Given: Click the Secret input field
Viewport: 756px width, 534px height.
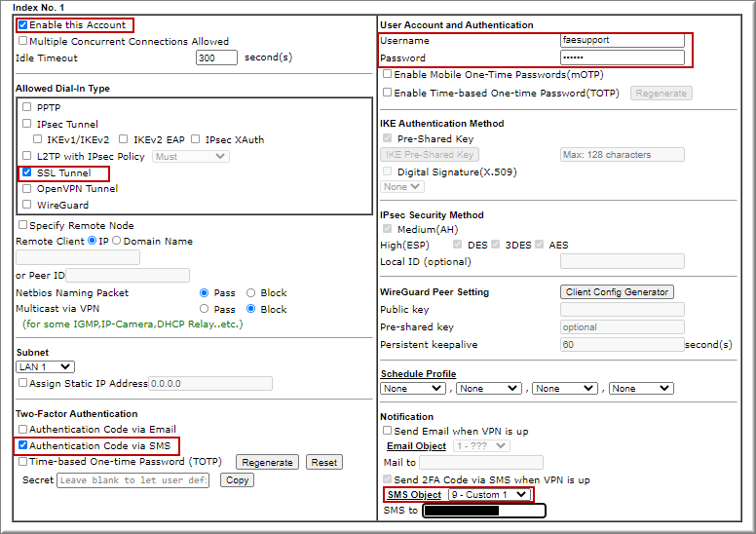Looking at the screenshot, I should 133,480.
